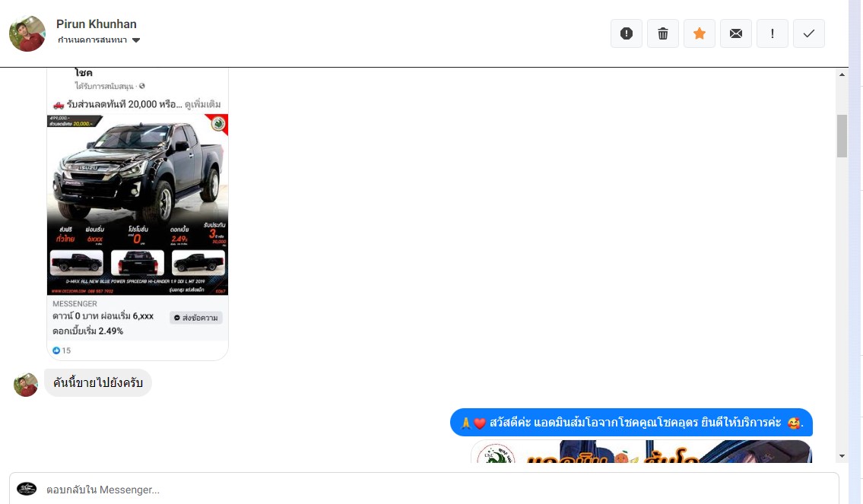Delete conversation with trash icon
The width and height of the screenshot is (863, 504).
click(663, 33)
